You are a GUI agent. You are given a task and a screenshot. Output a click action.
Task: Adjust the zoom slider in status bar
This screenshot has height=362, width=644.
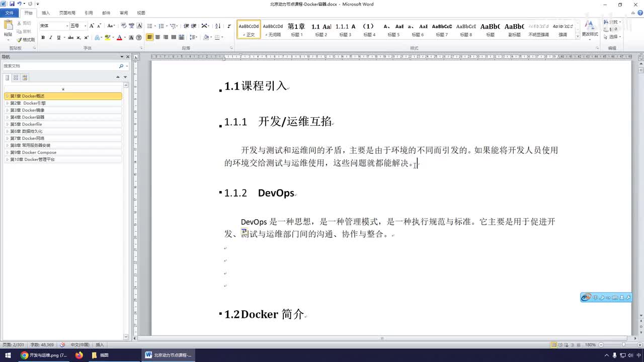click(623, 345)
